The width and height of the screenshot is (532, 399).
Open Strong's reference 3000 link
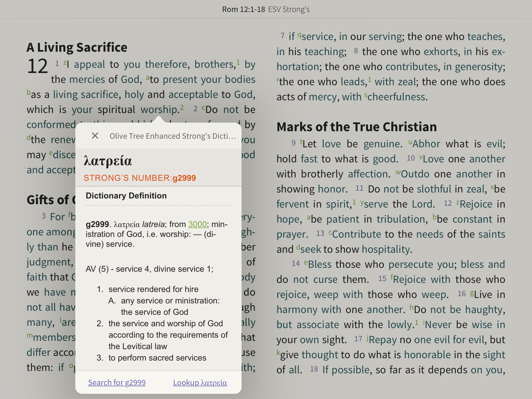pos(197,224)
